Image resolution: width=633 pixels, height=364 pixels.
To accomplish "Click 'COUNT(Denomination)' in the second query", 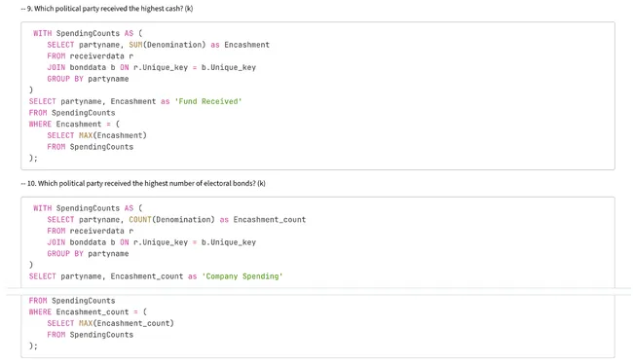I will coord(171,220).
